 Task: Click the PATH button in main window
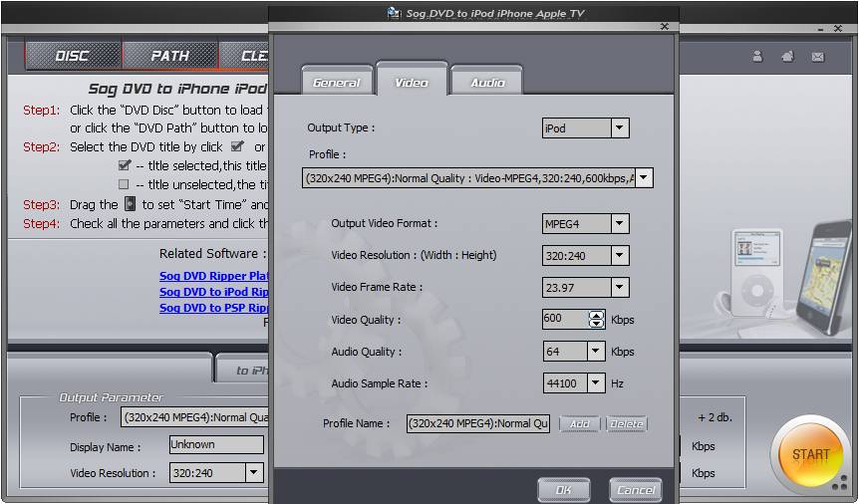[x=169, y=56]
